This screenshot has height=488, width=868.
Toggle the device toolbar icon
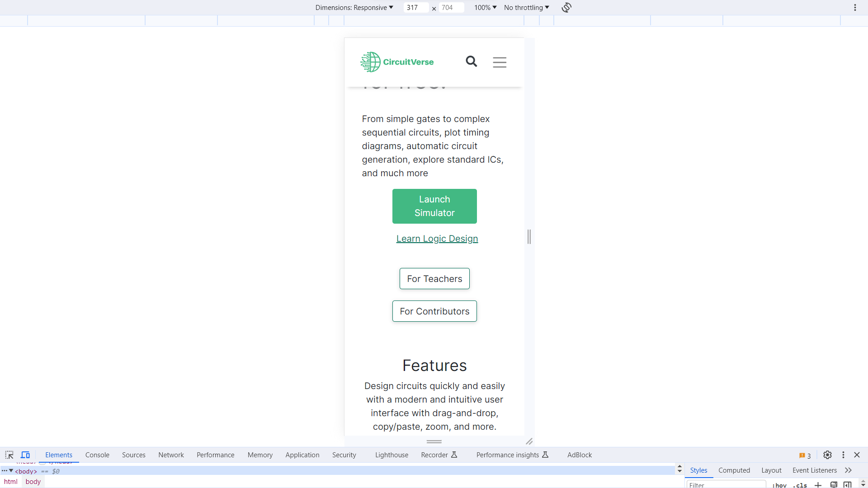(x=25, y=455)
